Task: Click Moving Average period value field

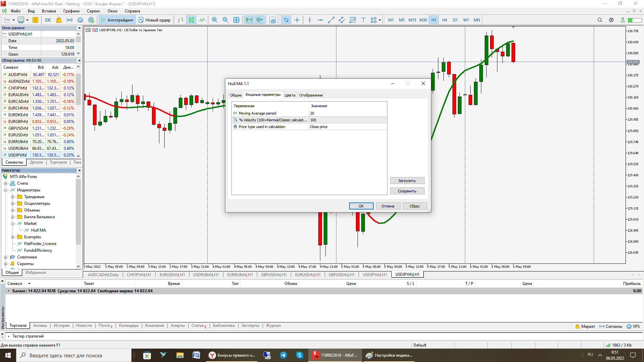Action: pyautogui.click(x=347, y=113)
